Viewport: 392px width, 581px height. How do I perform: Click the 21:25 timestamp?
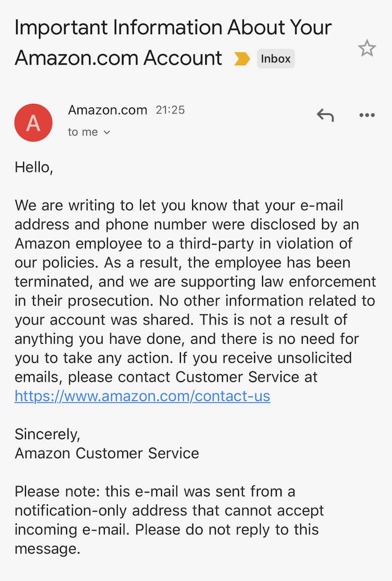tap(170, 110)
